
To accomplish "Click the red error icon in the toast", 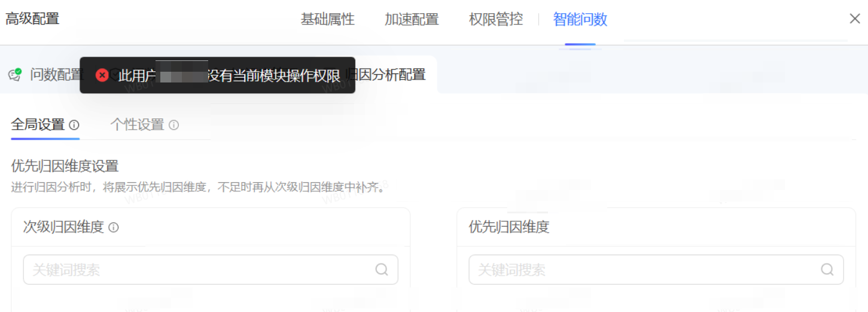I will click(102, 75).
